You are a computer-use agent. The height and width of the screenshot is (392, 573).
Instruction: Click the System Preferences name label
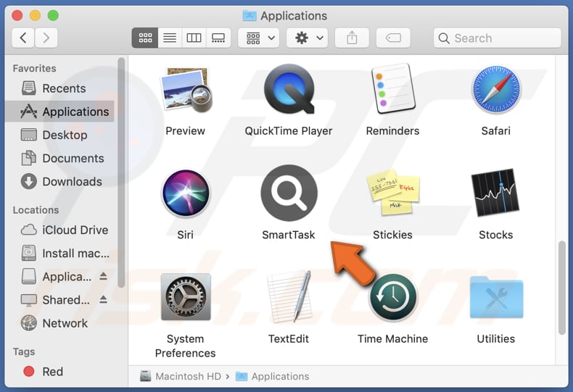(185, 346)
